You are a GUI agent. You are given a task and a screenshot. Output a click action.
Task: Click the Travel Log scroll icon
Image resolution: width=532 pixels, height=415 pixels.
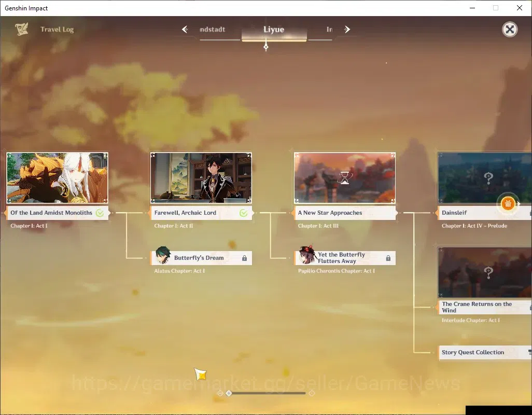[x=22, y=29]
